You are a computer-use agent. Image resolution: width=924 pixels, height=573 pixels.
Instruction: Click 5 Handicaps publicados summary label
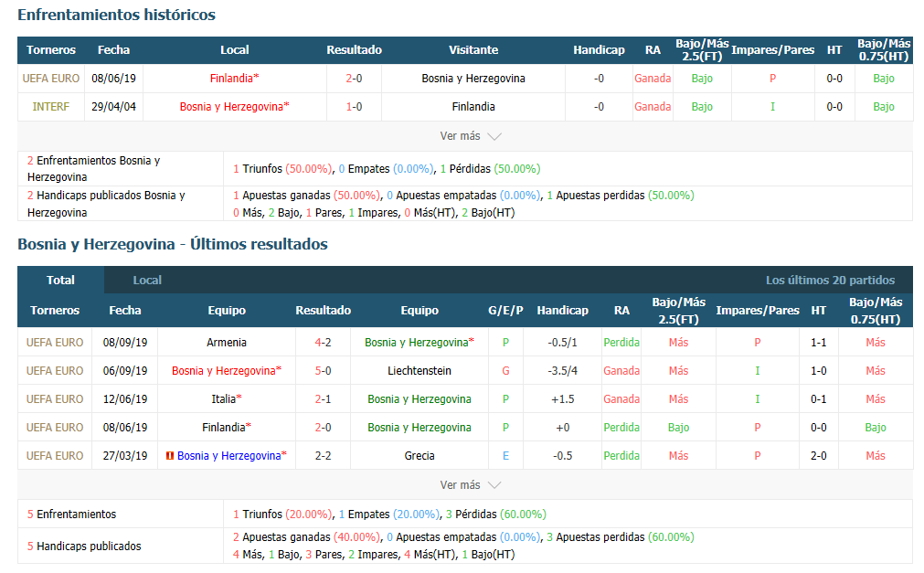point(84,546)
